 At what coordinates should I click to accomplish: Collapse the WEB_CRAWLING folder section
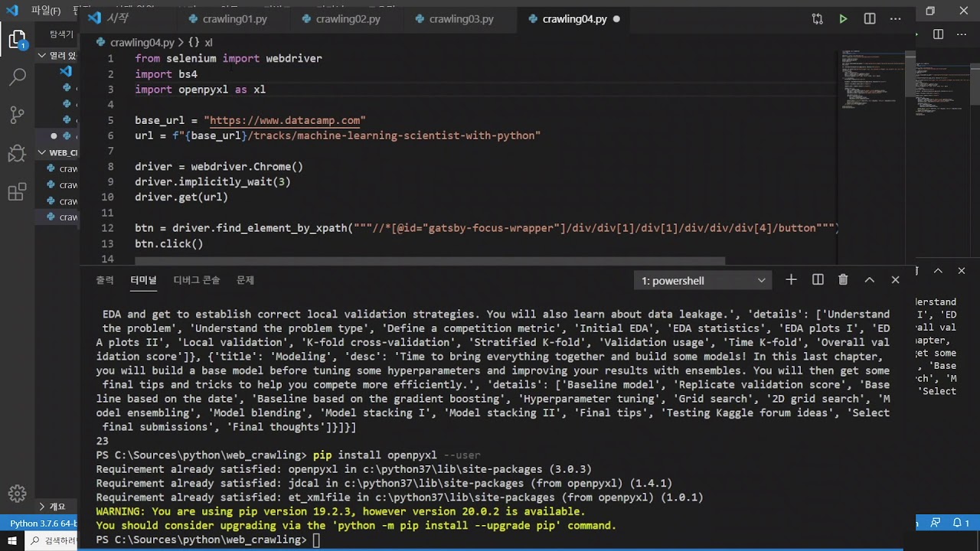click(x=57, y=152)
